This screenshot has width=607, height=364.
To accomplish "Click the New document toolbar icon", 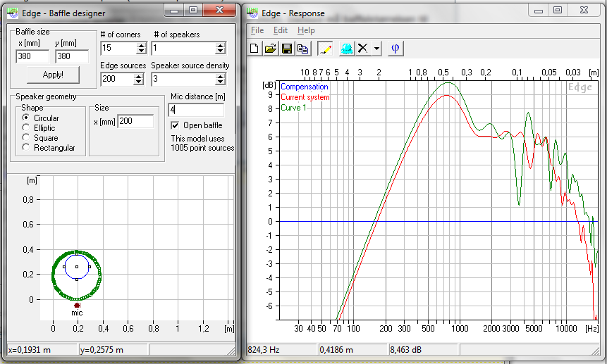I will point(255,49).
